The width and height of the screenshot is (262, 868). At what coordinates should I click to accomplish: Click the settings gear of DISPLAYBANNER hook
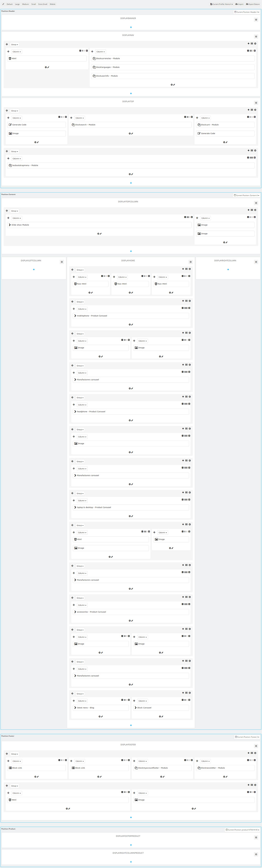256,20
